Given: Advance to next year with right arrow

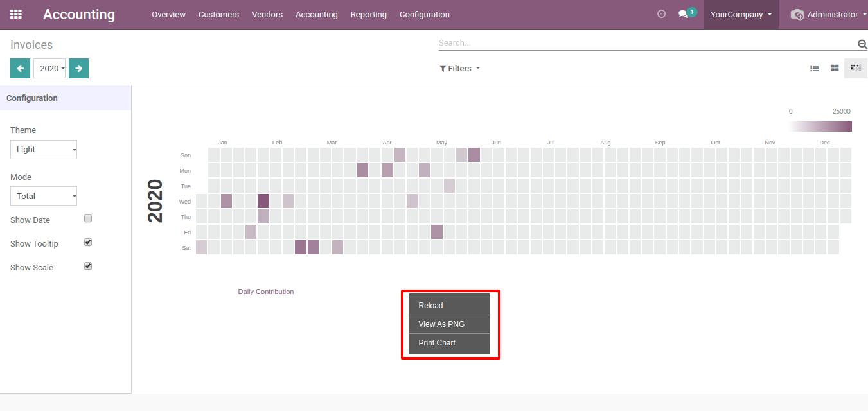Looking at the screenshot, I should 78,69.
